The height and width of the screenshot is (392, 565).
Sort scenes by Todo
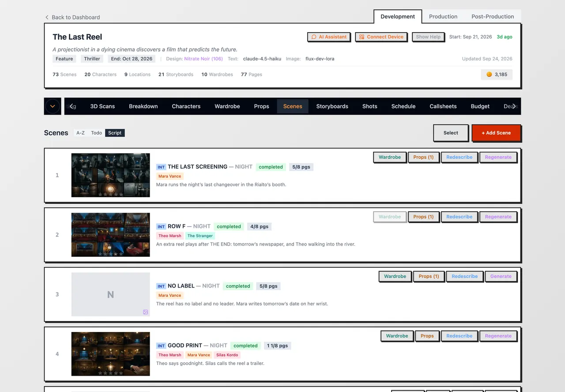tap(96, 133)
